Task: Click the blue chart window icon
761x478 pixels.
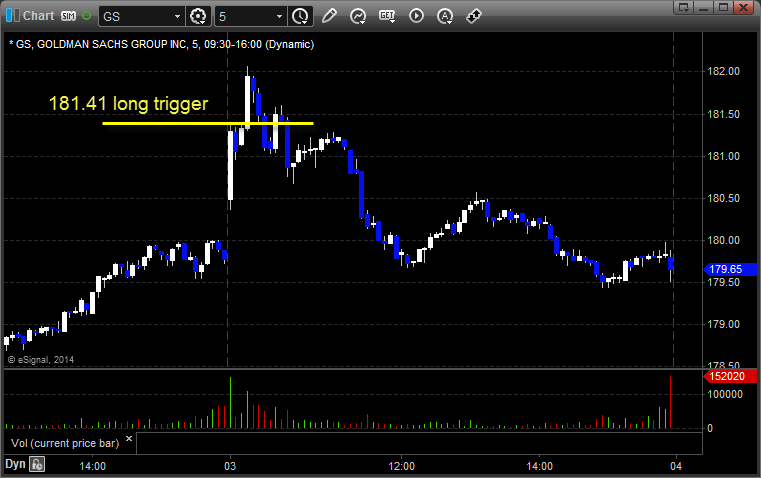Action: [13, 16]
